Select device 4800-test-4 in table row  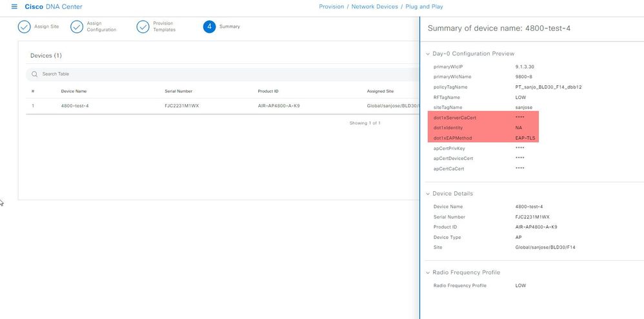[75, 106]
